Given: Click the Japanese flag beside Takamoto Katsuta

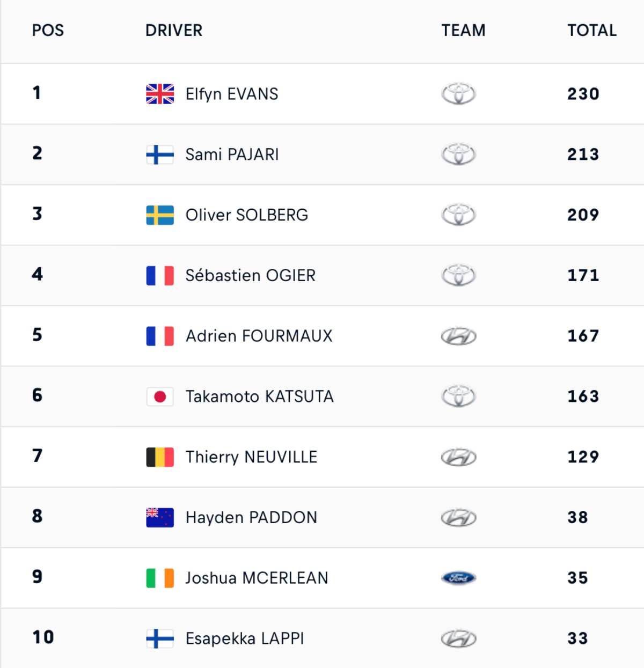Looking at the screenshot, I should pyautogui.click(x=160, y=397).
